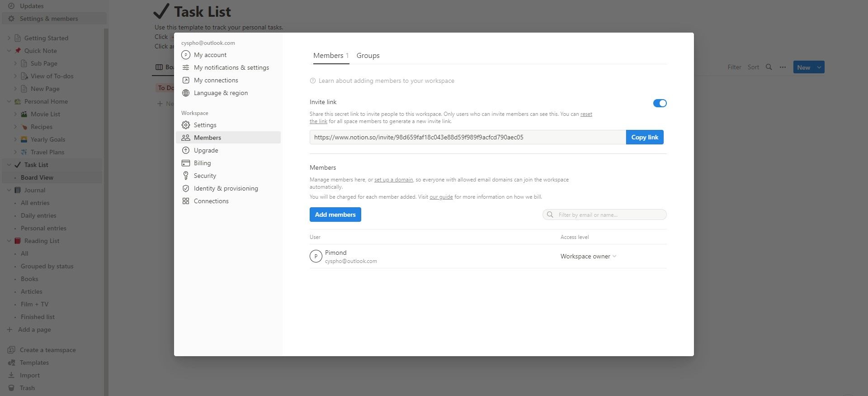Select the Members tab
The image size is (868, 396).
(331, 56)
